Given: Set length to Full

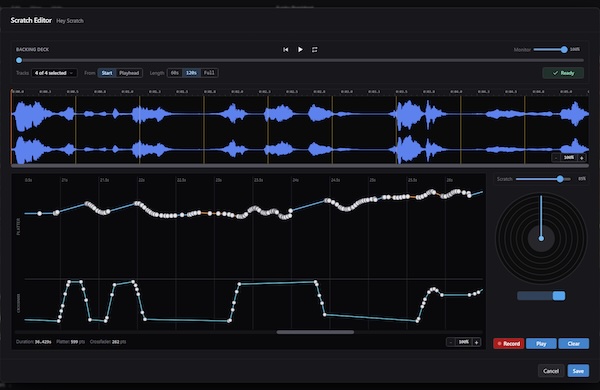Looking at the screenshot, I should [209, 73].
